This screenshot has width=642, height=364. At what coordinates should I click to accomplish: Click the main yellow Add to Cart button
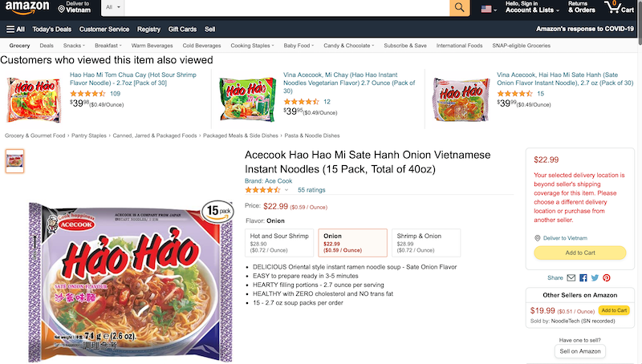580,253
